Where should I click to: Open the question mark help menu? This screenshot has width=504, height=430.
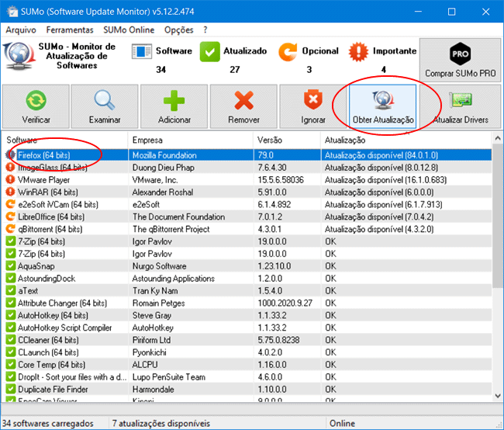[205, 29]
